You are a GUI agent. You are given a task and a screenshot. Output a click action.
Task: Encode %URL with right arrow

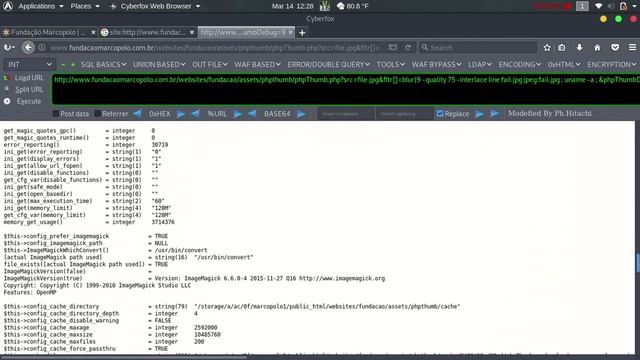click(x=238, y=114)
